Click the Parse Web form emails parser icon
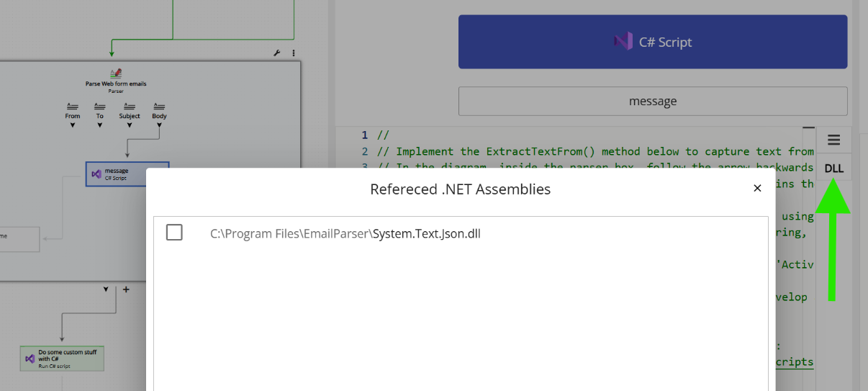Image resolution: width=868 pixels, height=391 pixels. pyautogui.click(x=116, y=73)
